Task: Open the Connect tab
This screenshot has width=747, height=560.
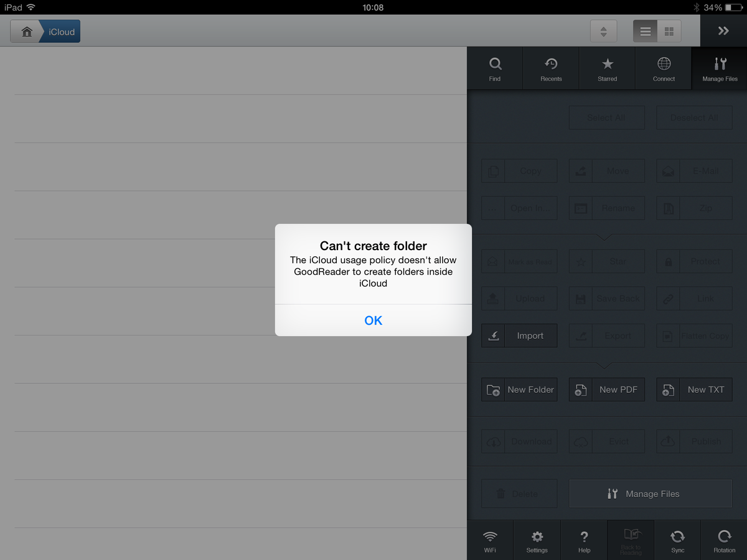Action: tap(664, 68)
